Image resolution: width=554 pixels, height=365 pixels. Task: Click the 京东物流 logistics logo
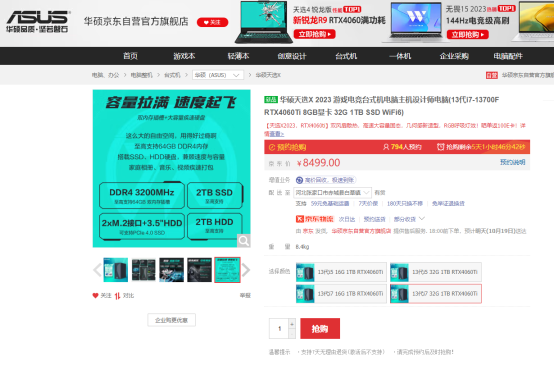314,219
